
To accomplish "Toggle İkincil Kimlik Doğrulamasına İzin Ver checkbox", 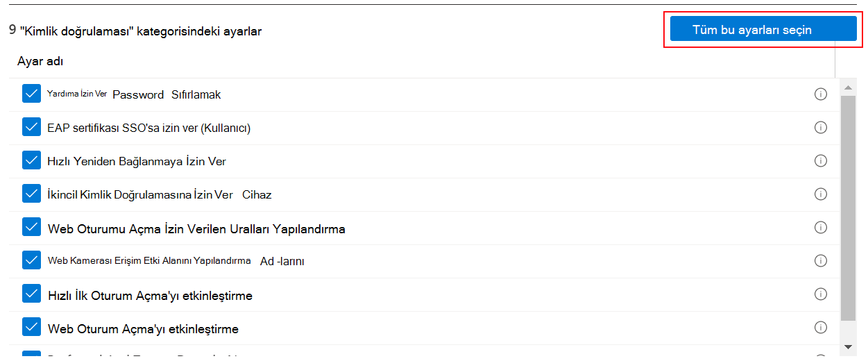I will tap(32, 194).
